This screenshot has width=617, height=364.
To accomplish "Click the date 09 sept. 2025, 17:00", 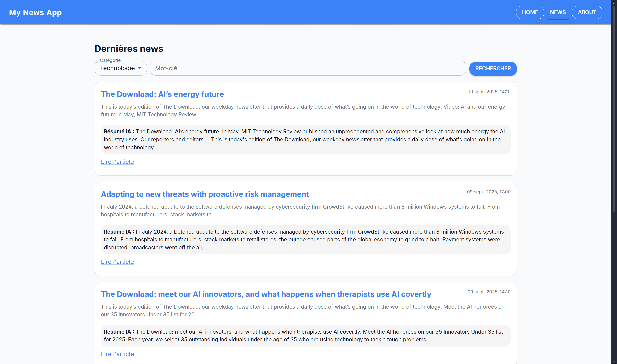I will coord(489,192).
